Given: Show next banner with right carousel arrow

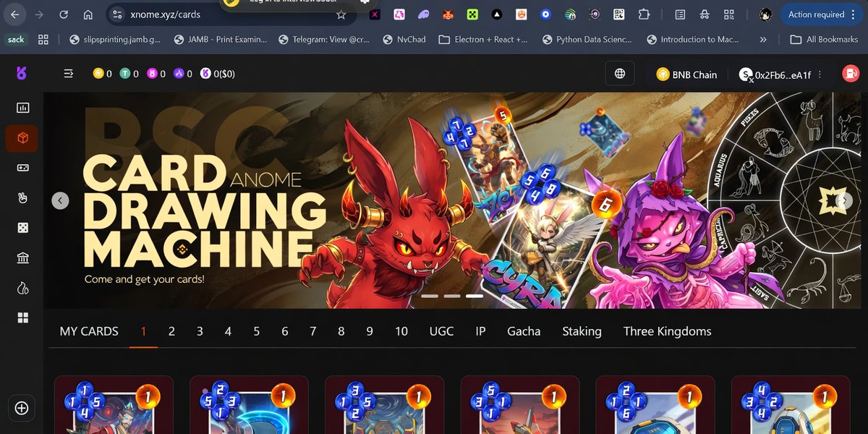Looking at the screenshot, I should click(x=844, y=200).
